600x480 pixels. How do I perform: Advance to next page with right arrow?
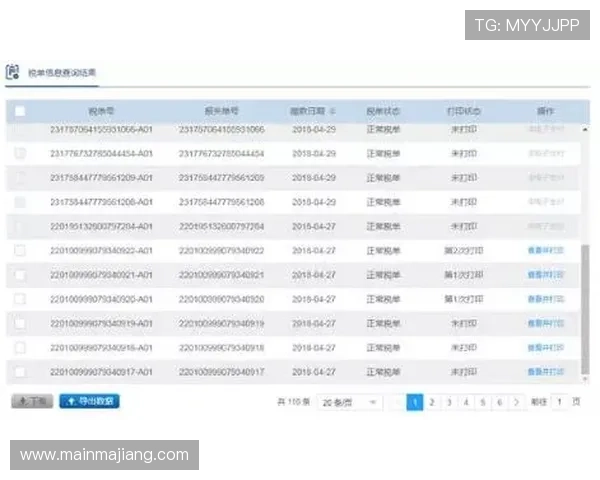pyautogui.click(x=516, y=402)
